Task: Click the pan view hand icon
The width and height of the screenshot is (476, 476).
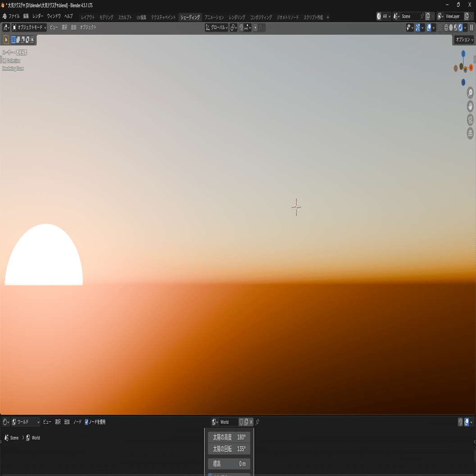Action: click(x=470, y=106)
